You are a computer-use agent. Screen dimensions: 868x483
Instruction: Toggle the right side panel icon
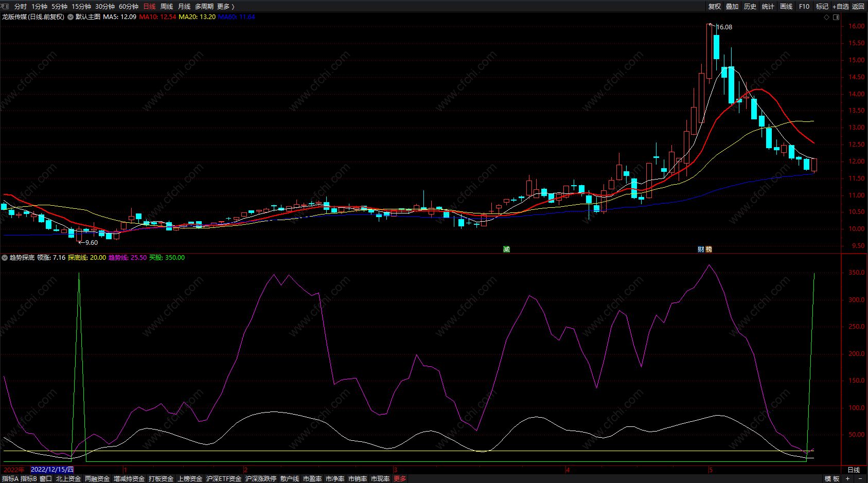click(x=836, y=17)
